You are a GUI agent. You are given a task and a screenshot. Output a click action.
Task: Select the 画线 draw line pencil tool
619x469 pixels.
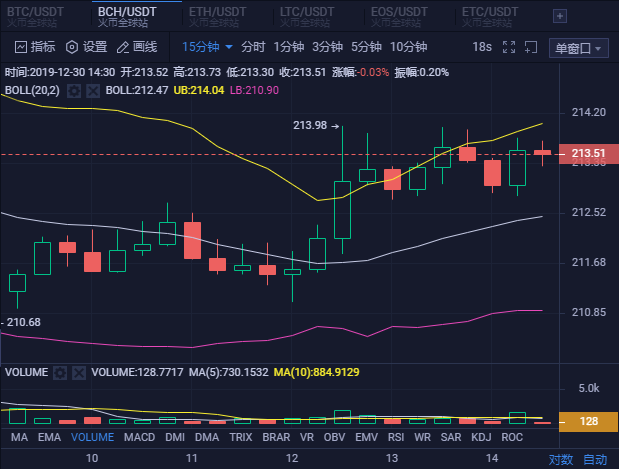pyautogui.click(x=123, y=47)
